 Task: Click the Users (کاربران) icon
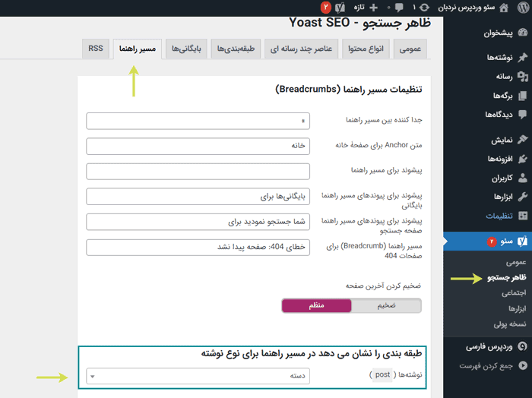(x=523, y=178)
